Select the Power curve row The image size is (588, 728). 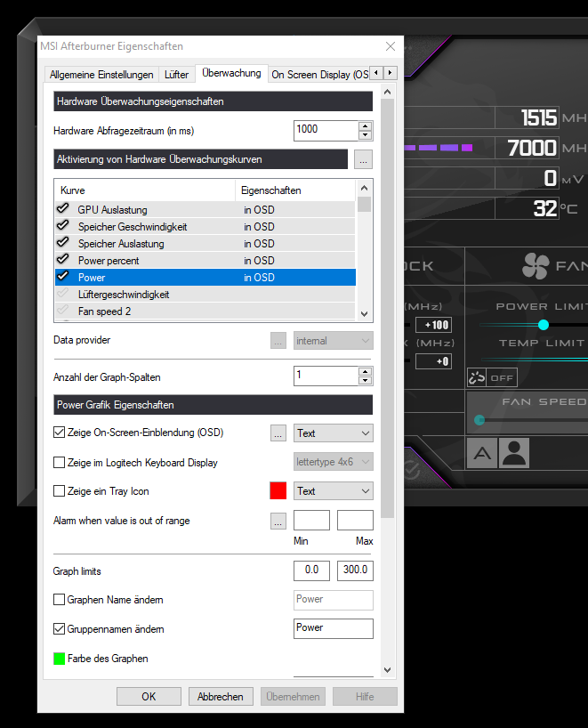coord(205,277)
